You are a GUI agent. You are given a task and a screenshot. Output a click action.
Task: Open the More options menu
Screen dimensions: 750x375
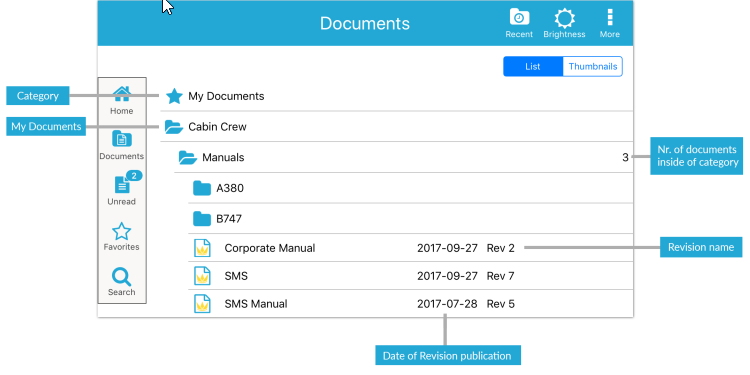pyautogui.click(x=610, y=23)
